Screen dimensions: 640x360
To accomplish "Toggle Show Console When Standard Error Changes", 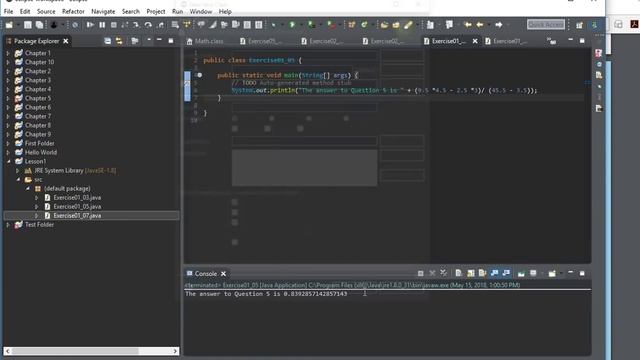I will [506, 273].
